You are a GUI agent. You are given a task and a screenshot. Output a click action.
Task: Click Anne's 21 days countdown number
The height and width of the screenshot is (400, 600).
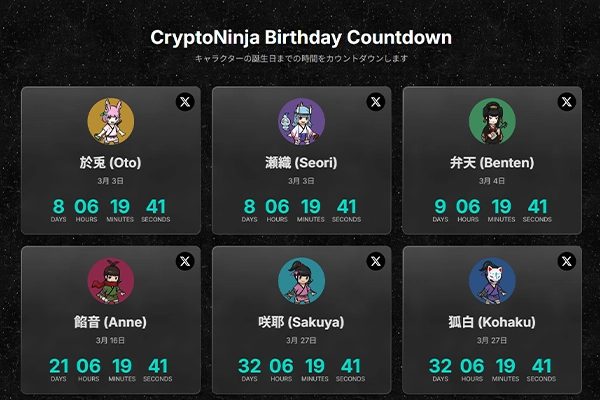point(59,365)
